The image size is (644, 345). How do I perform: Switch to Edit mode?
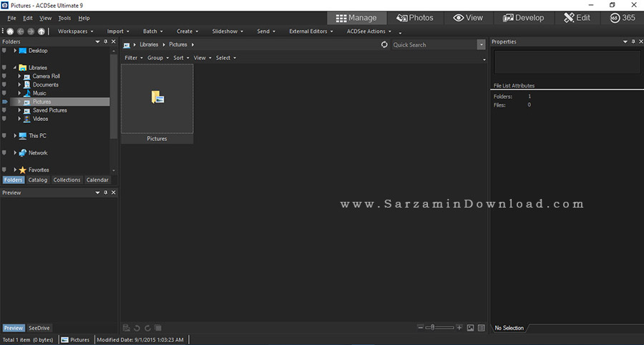click(577, 18)
